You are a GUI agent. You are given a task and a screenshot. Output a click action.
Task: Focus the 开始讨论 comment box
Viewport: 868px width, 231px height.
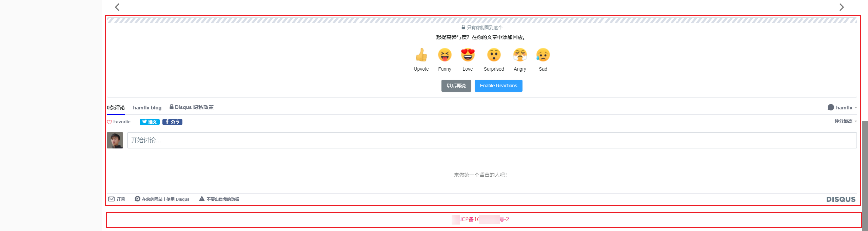[492, 140]
